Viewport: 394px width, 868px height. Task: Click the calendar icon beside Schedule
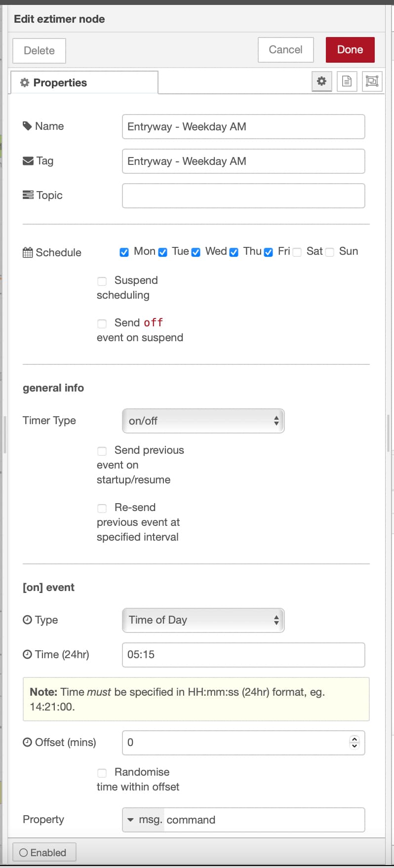[x=28, y=252]
